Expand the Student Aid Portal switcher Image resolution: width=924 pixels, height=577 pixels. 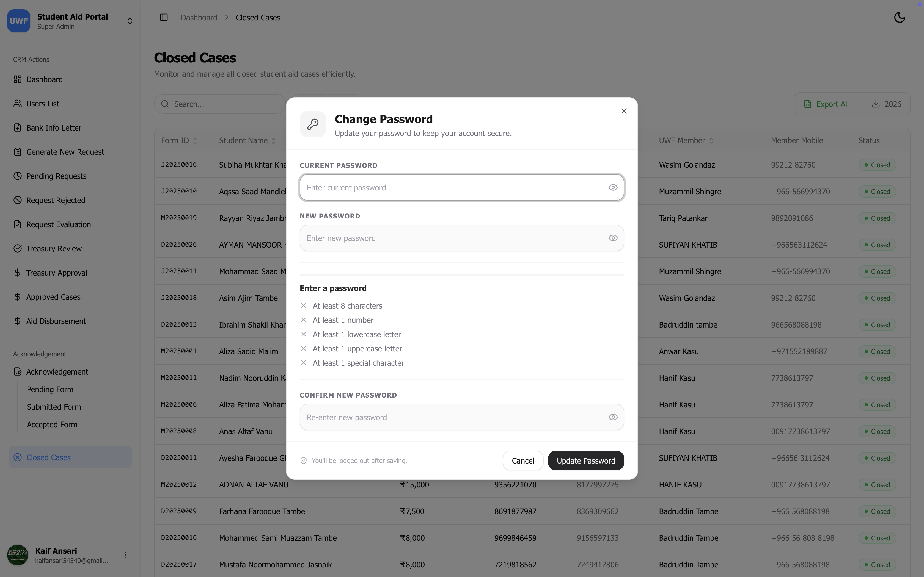coord(130,21)
